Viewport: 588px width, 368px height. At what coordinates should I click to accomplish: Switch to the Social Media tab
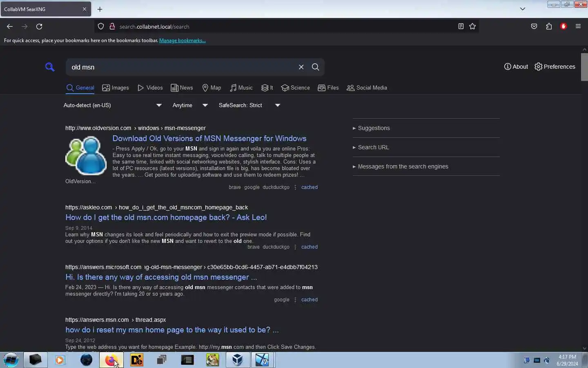(x=367, y=88)
